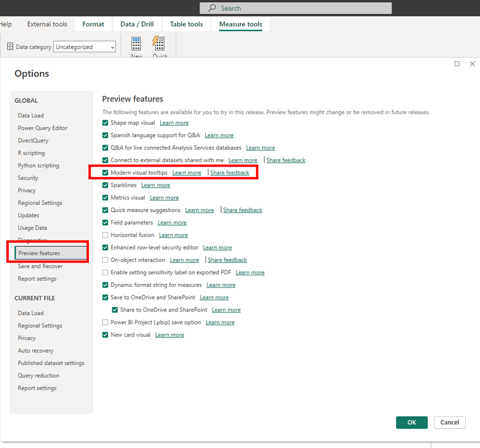
Task: Open Learn more for New card visual
Action: 170,335
